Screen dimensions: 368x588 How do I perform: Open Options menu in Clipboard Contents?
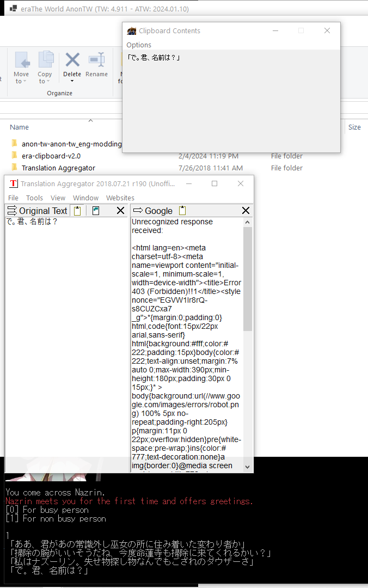tap(139, 45)
